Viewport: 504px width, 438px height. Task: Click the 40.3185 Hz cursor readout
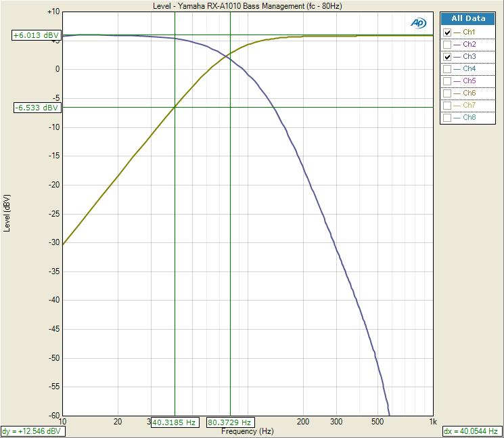[174, 422]
